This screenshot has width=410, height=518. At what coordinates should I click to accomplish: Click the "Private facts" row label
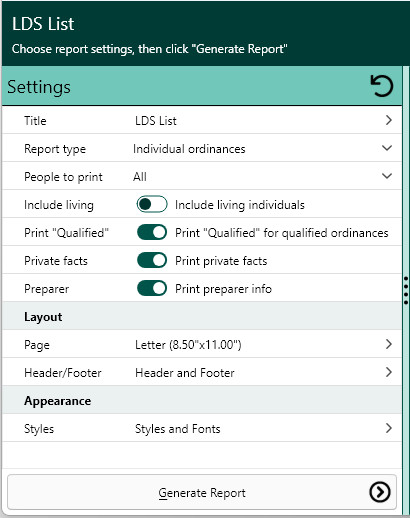pyautogui.click(x=56, y=261)
